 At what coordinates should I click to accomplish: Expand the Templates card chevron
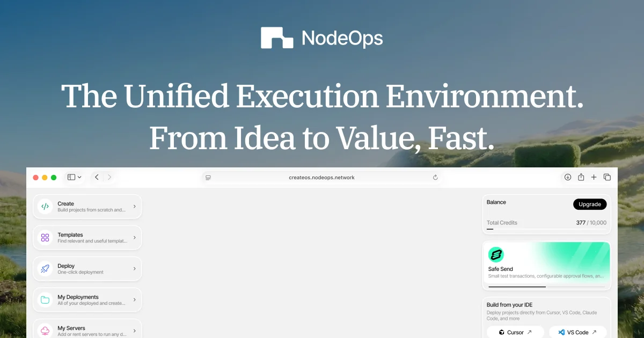pos(134,238)
